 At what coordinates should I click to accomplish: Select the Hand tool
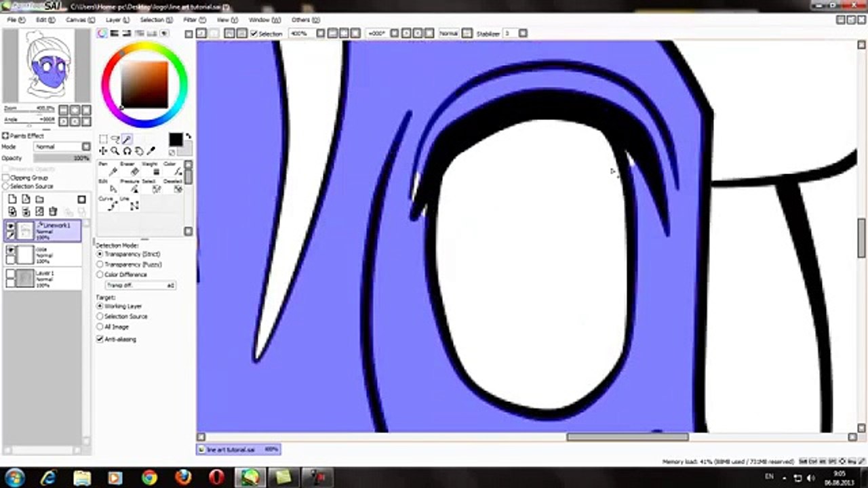[139, 151]
